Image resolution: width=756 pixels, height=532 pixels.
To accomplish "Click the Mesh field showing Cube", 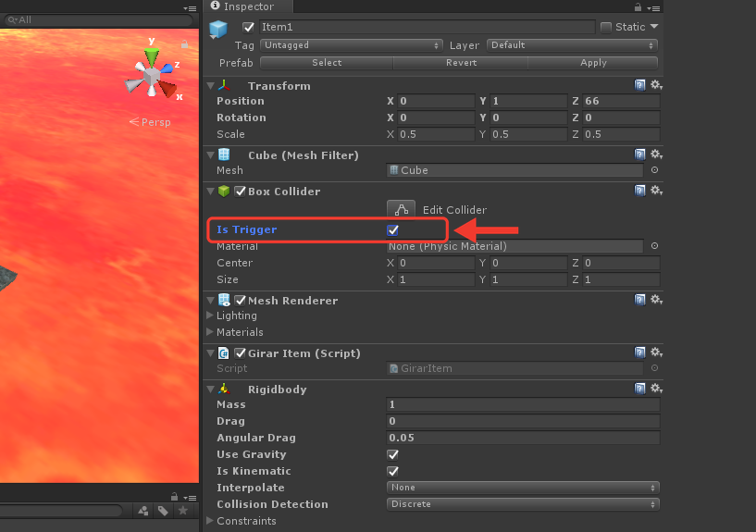I will pyautogui.click(x=514, y=170).
